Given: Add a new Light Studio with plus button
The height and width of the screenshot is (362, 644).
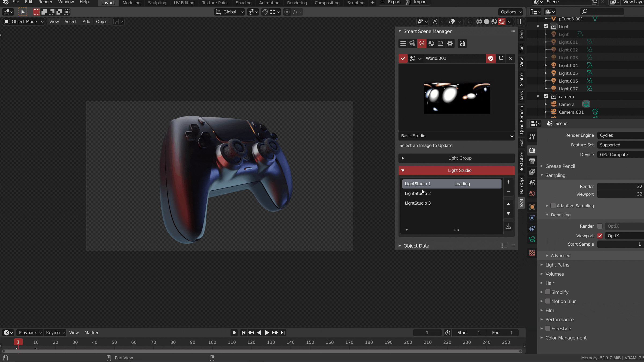Looking at the screenshot, I should pos(508,182).
